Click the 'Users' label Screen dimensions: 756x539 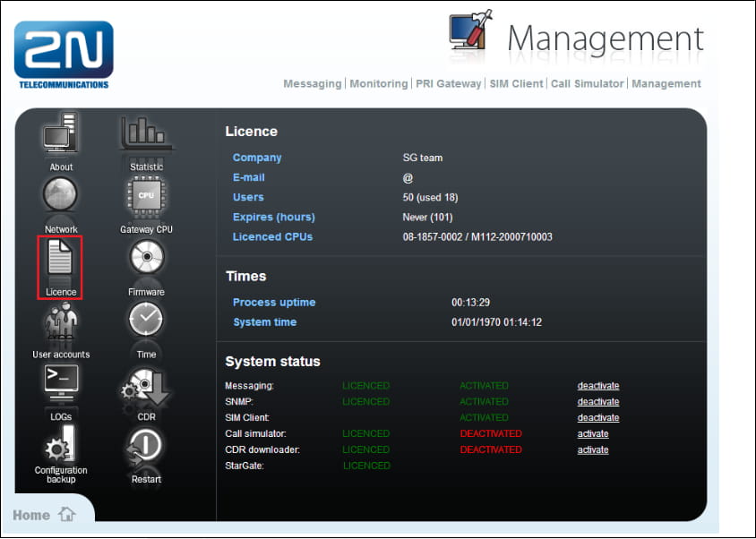[x=248, y=197]
